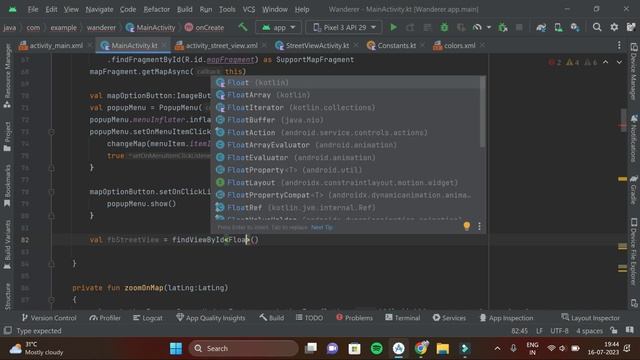Open the app run configuration dropdown
The height and width of the screenshot is (360, 640).
pos(278,27)
